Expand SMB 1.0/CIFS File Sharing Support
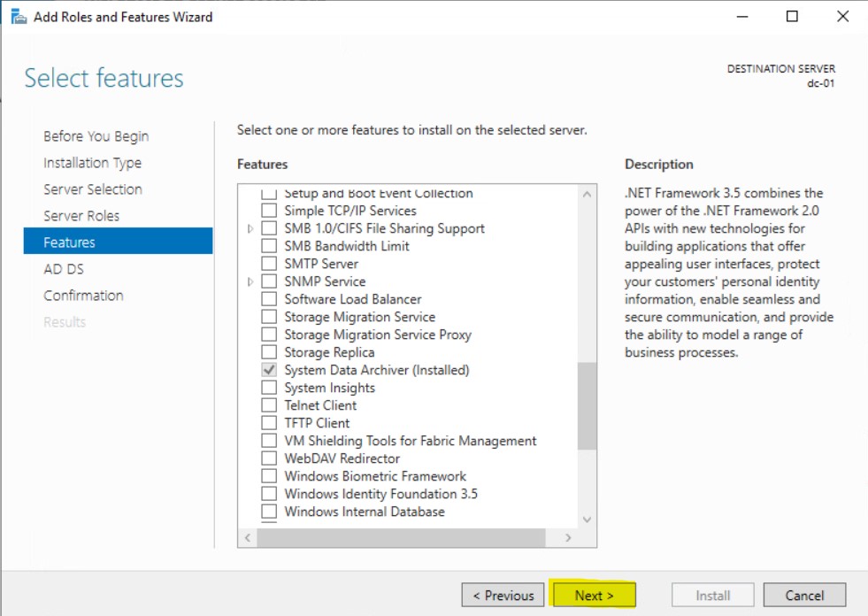The width and height of the screenshot is (868, 616). coord(251,228)
